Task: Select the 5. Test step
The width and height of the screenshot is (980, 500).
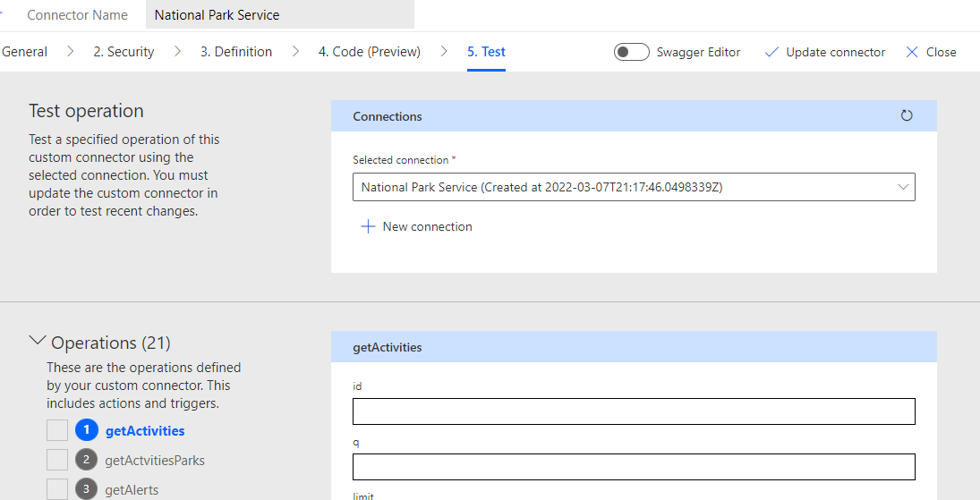Action: click(486, 52)
